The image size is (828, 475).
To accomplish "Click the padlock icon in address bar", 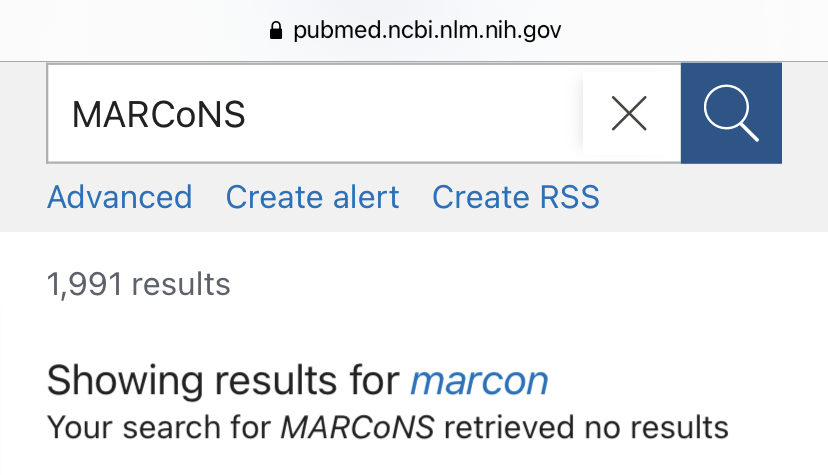I will [x=276, y=30].
